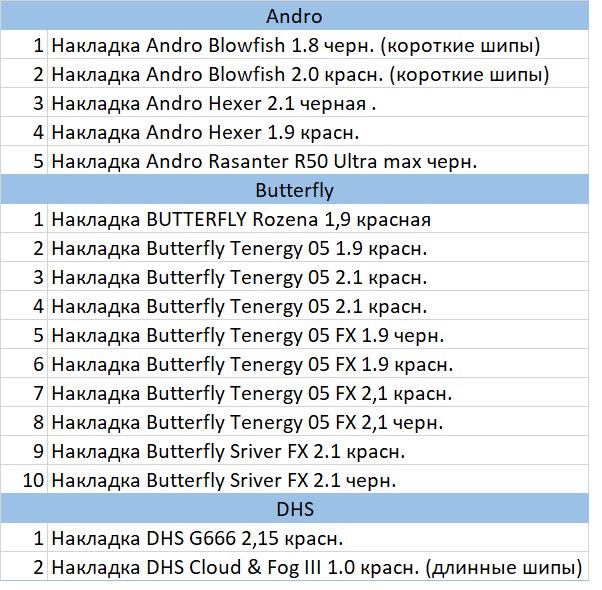Select the Andro Hexer 1.9 красн. cell

click(x=318, y=132)
